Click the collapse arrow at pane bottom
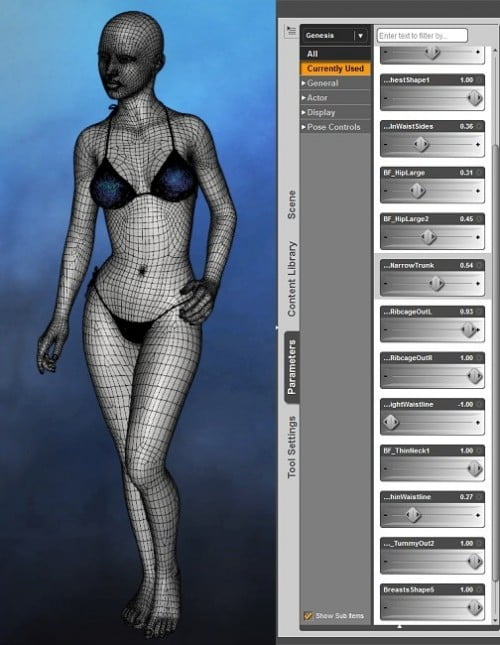This screenshot has height=645, width=500. 399,626
